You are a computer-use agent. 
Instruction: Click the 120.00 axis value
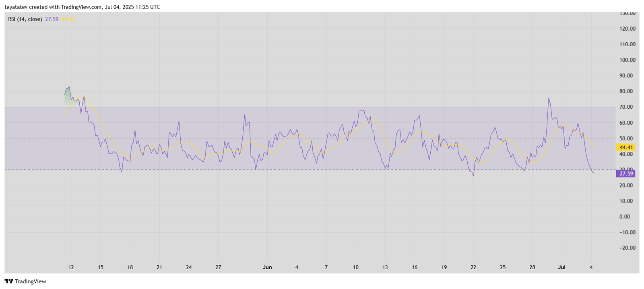click(x=627, y=29)
